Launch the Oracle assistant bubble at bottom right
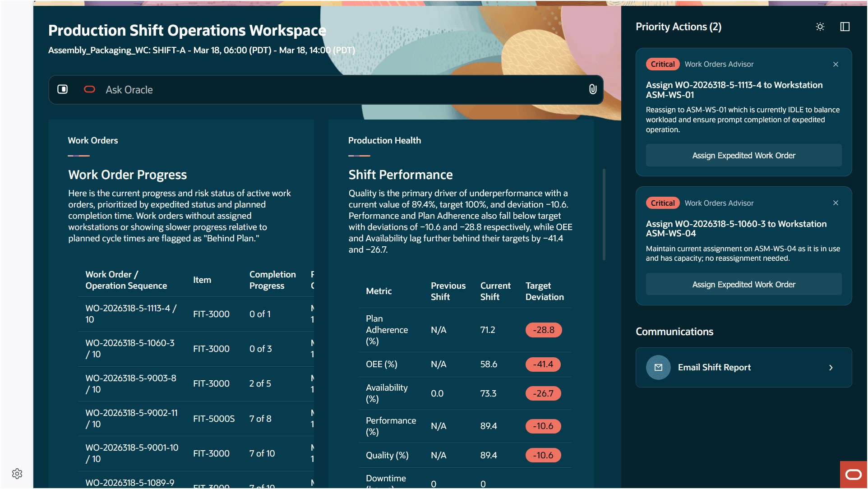This screenshot has height=489, width=868. [853, 474]
